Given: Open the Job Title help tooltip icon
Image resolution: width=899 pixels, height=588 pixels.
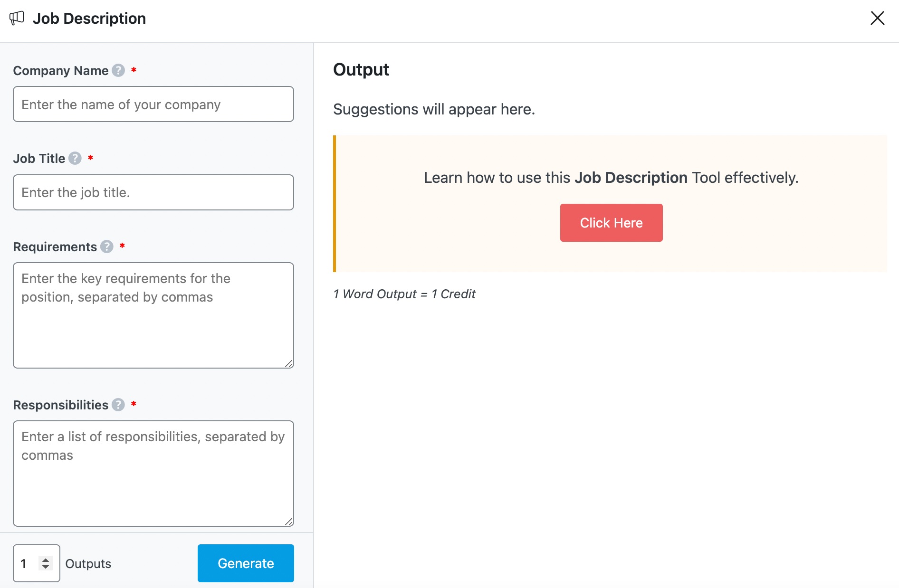Looking at the screenshot, I should tap(75, 158).
